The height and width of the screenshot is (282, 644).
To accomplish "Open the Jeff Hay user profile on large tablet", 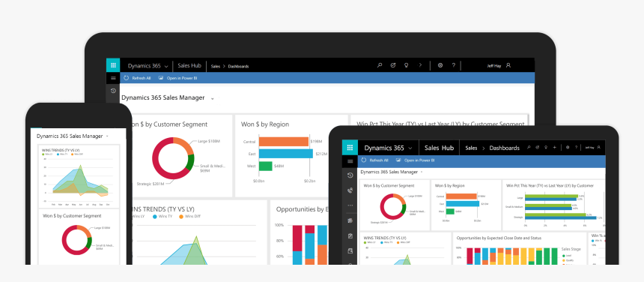I will click(499, 66).
